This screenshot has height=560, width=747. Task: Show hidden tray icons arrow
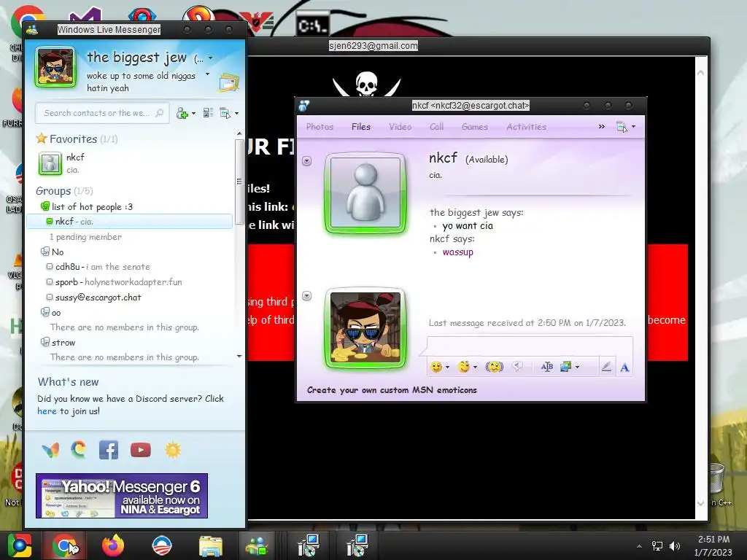coord(639,546)
